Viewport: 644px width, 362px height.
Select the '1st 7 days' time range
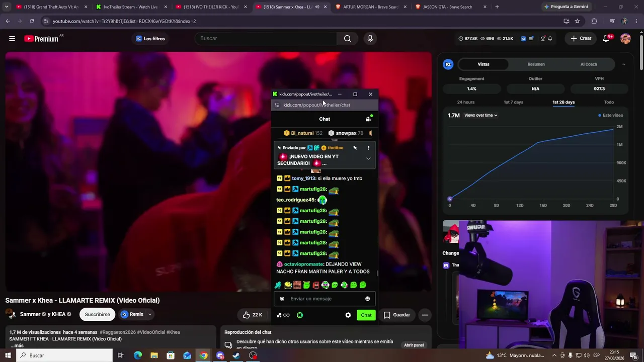click(x=513, y=102)
